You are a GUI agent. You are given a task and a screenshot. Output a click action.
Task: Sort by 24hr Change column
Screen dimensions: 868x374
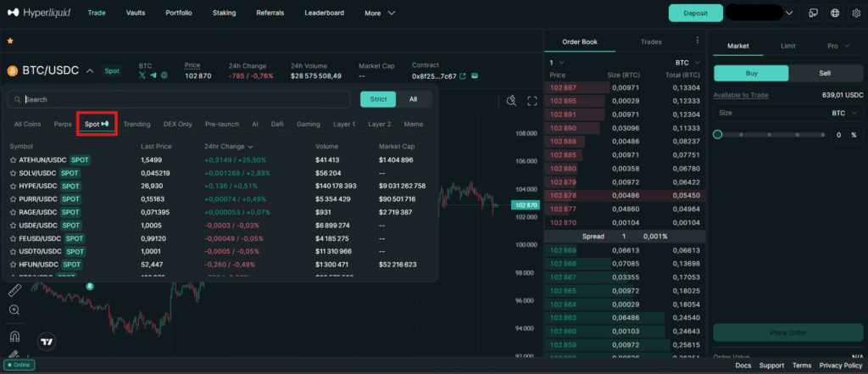(229, 146)
